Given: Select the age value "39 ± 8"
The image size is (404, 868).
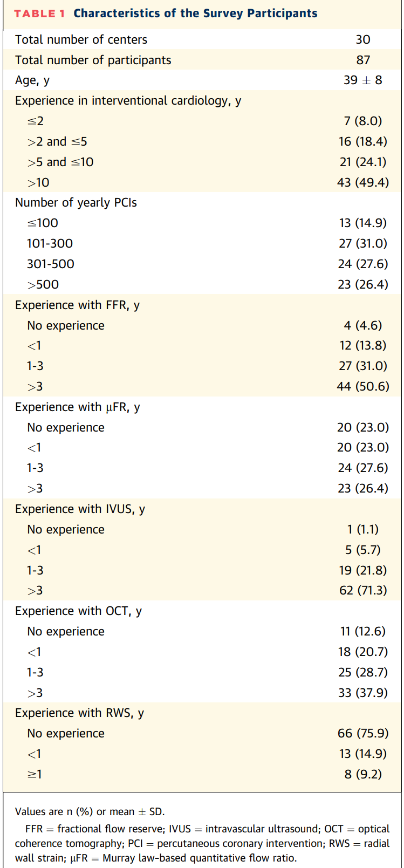Looking at the screenshot, I should 362,80.
